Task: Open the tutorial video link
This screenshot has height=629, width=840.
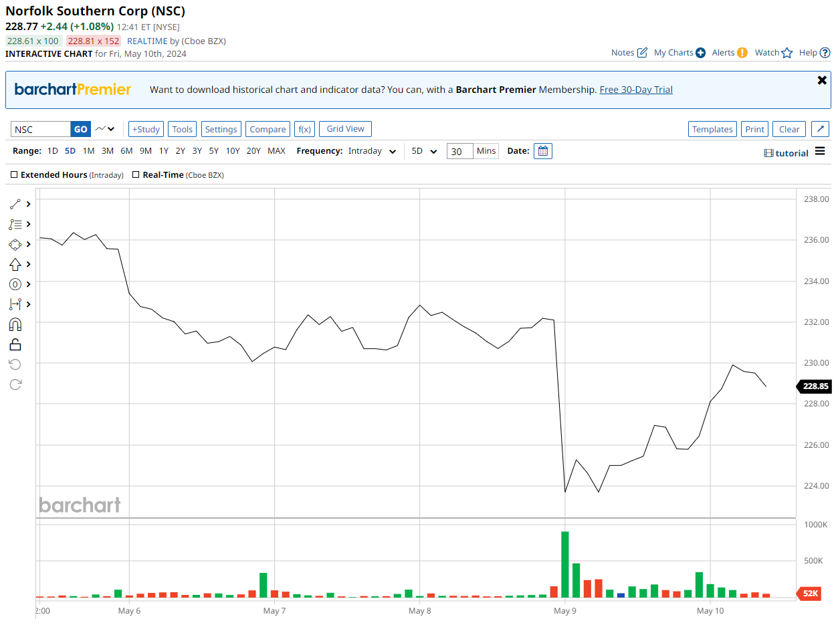Action: tap(786, 153)
